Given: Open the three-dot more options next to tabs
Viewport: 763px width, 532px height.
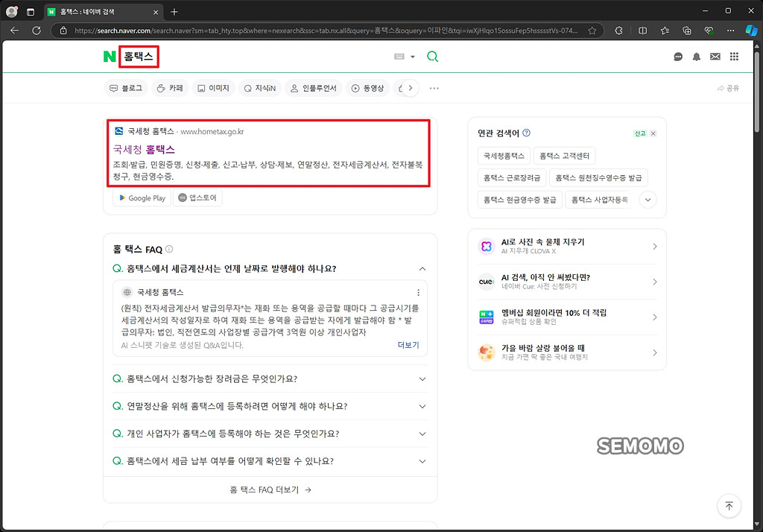Looking at the screenshot, I should tap(434, 88).
